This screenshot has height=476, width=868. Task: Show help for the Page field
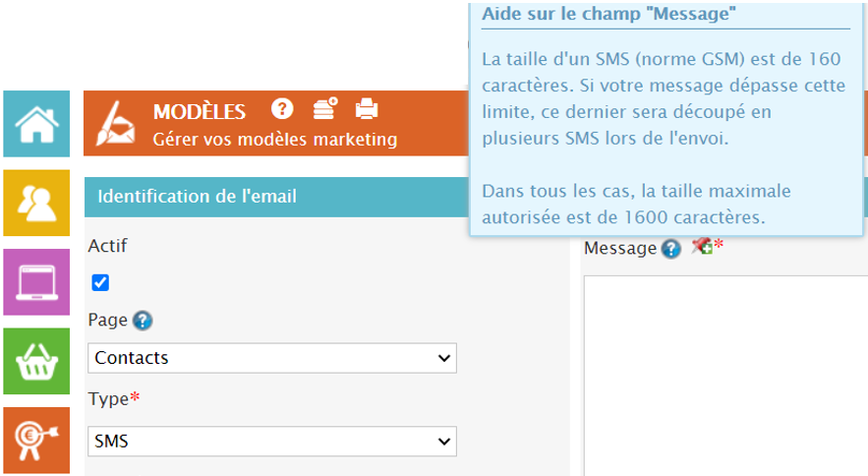[x=143, y=321]
